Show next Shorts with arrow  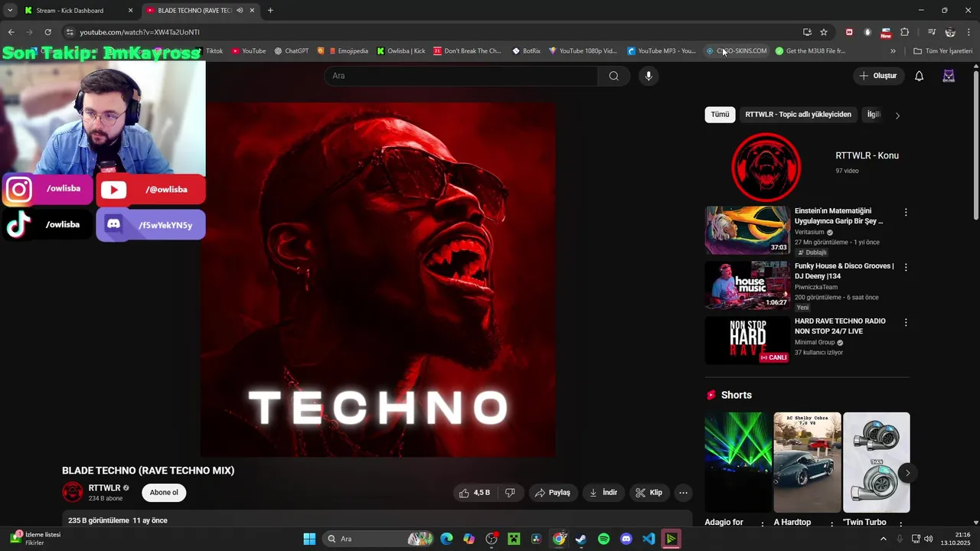pyautogui.click(x=907, y=473)
